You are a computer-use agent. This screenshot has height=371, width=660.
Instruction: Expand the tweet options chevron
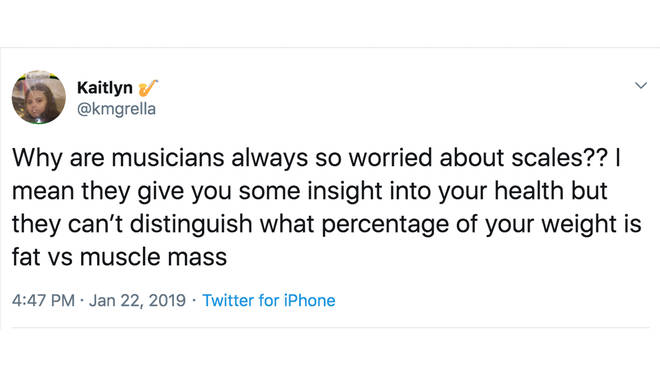641,85
